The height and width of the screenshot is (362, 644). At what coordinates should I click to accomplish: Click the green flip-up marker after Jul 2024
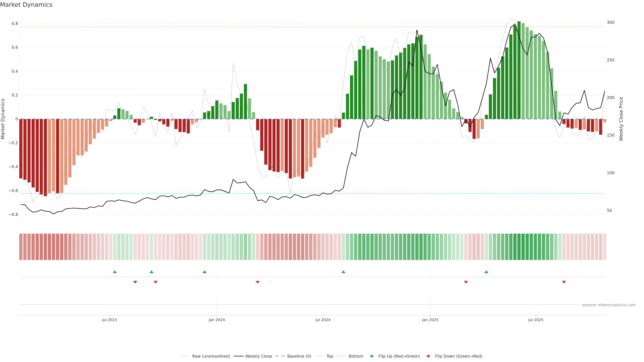(x=343, y=272)
